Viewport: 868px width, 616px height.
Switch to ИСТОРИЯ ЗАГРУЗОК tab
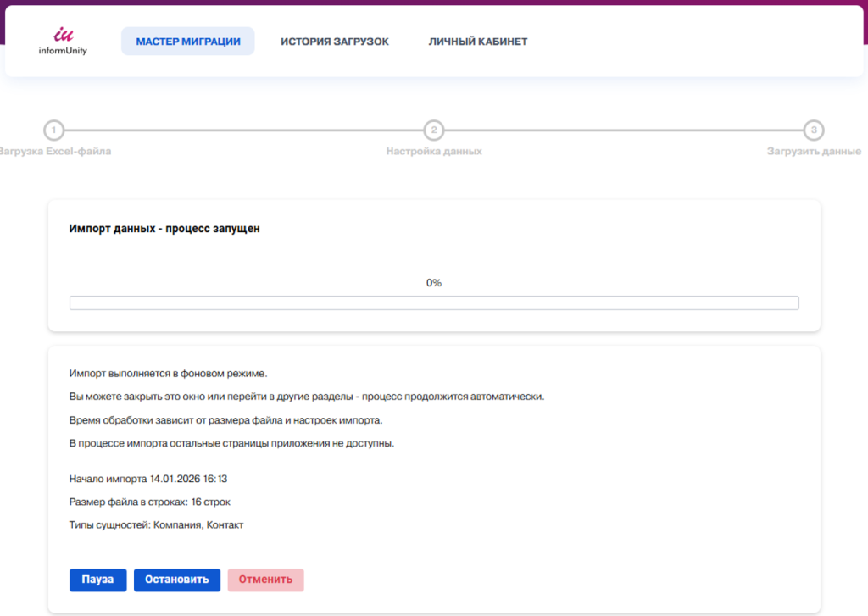coord(335,42)
